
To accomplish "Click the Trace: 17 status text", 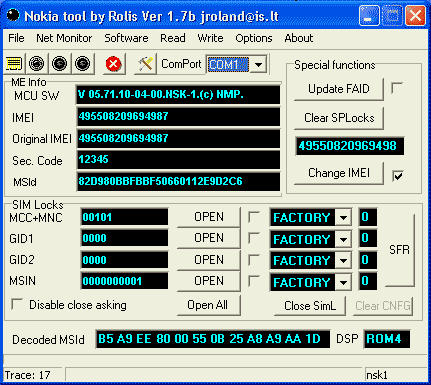I will 28,375.
